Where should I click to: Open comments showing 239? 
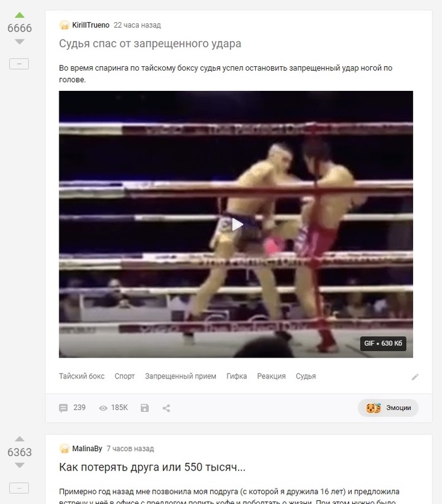73,407
